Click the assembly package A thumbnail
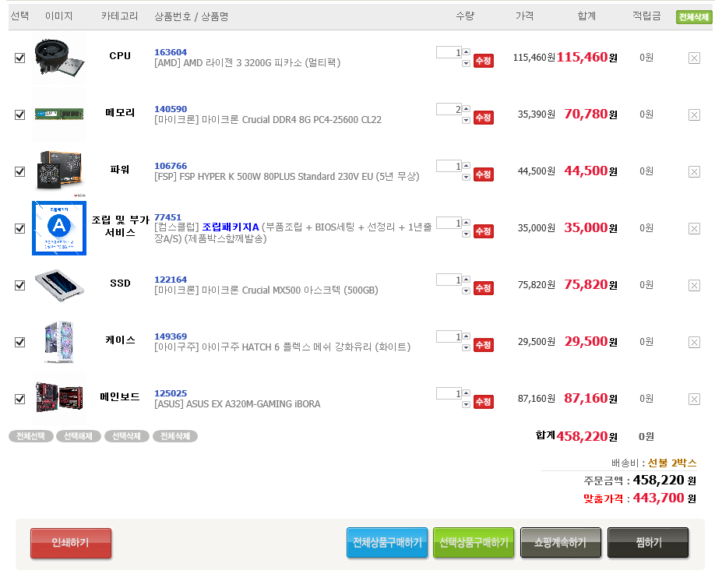This screenshot has width=715, height=588. click(x=59, y=228)
